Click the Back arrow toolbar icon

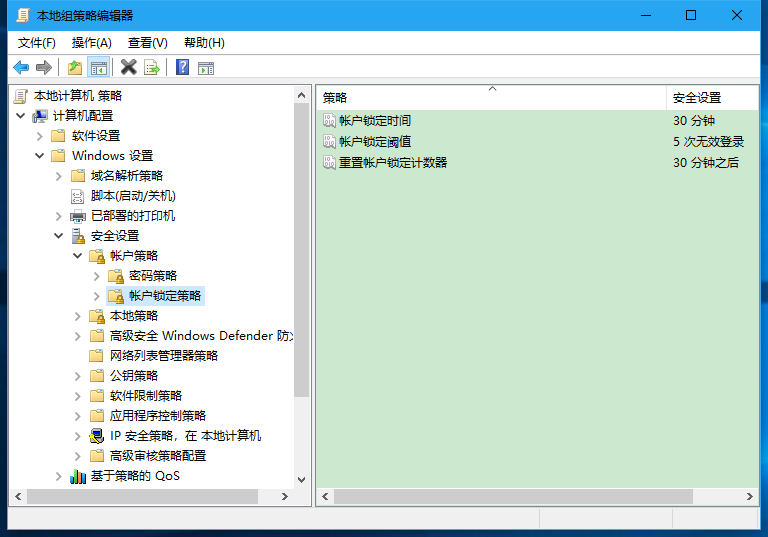(21, 67)
